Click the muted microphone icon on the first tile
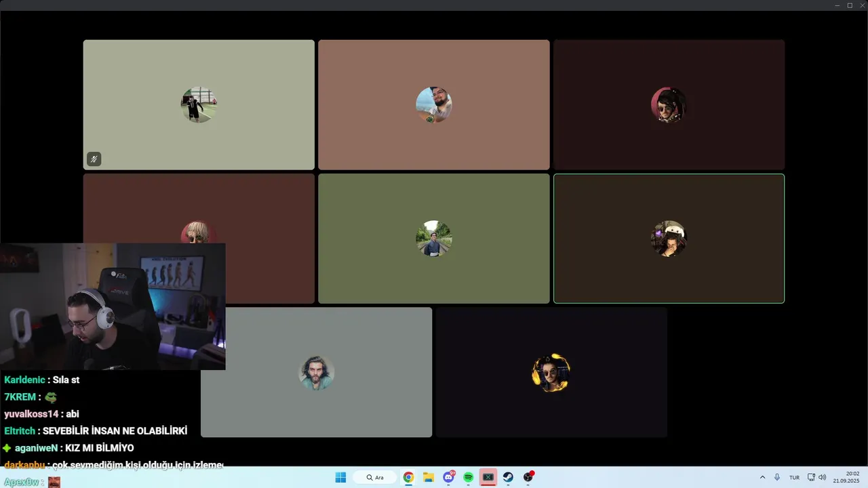The height and width of the screenshot is (488, 868). 94,159
